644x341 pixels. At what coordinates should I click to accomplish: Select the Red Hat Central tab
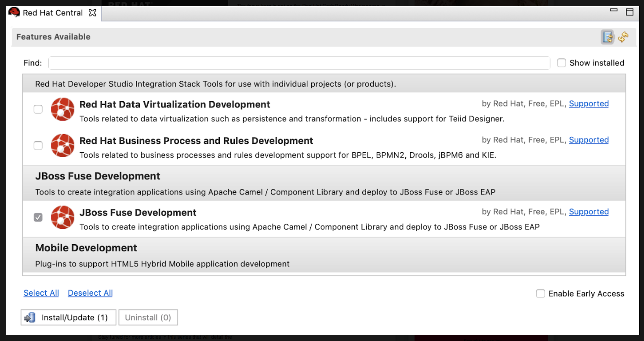pos(52,13)
